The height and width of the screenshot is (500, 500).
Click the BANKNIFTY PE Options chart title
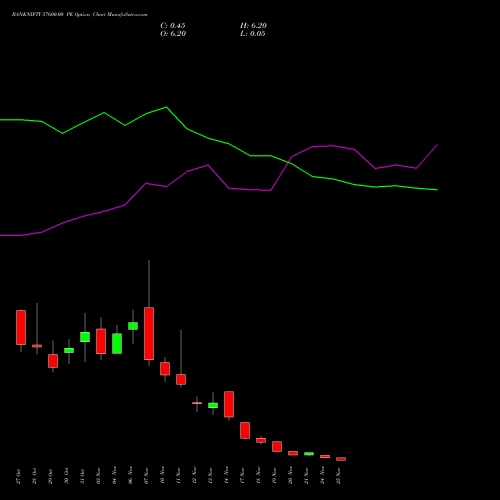point(79,14)
